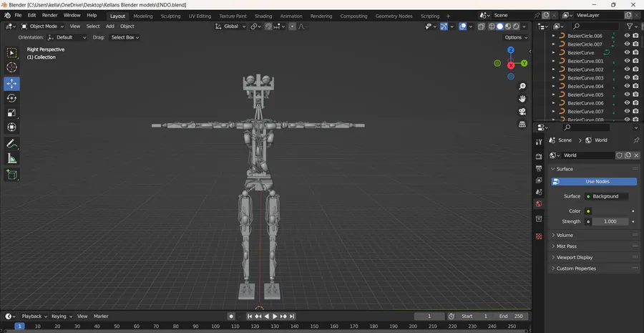Select the Add Cube tool
This screenshot has width=644, height=333.
(x=11, y=175)
